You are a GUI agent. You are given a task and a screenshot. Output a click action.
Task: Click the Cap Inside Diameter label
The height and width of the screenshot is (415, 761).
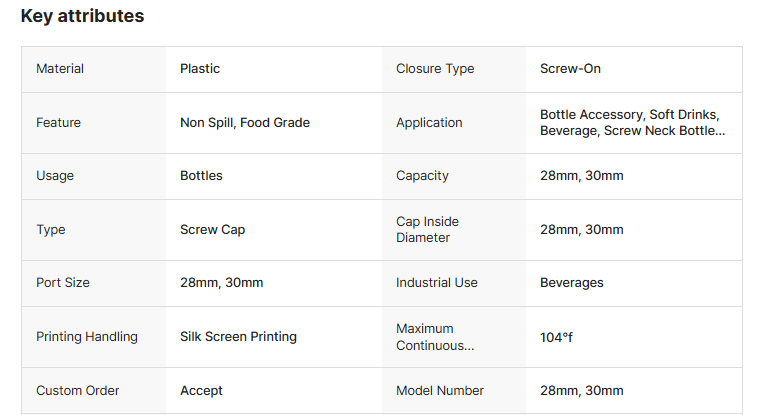427,230
